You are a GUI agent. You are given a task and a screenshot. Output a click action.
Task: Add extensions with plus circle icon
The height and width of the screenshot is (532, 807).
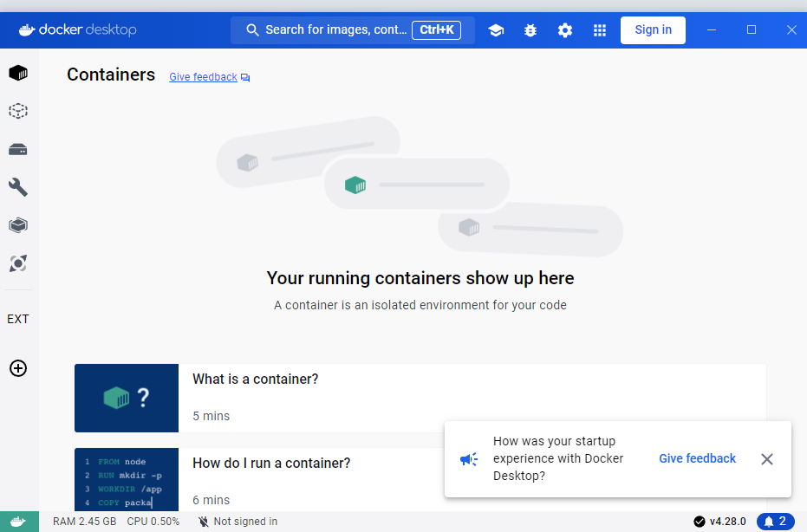pyautogui.click(x=18, y=368)
